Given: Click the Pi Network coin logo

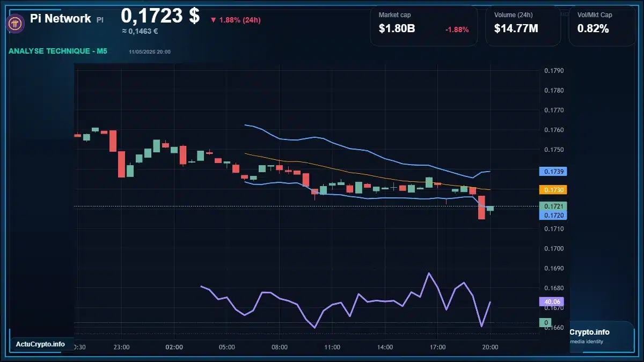Looking at the screenshot, I should coord(14,23).
